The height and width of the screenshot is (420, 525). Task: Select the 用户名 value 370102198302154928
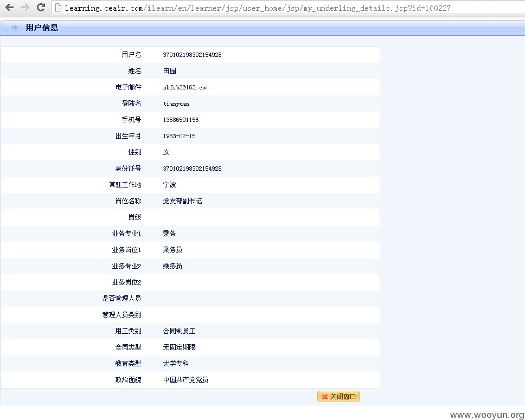click(192, 55)
